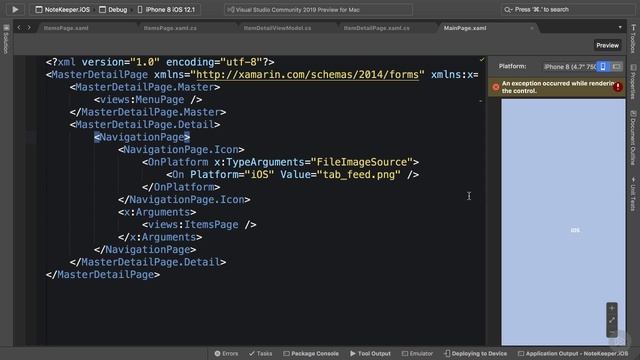Switch previewer to portrait orientation
Viewport: 640px width, 360px height.
pos(603,67)
